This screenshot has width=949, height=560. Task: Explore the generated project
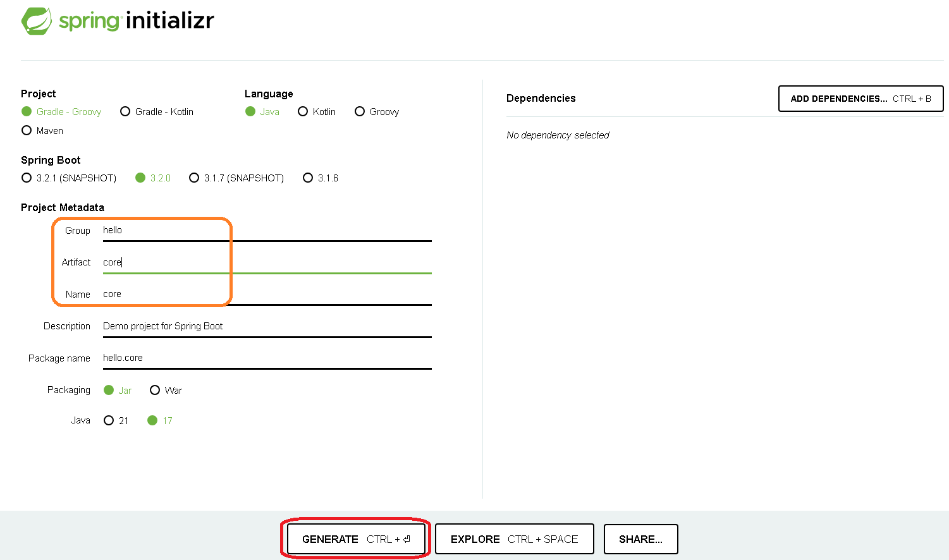(515, 539)
